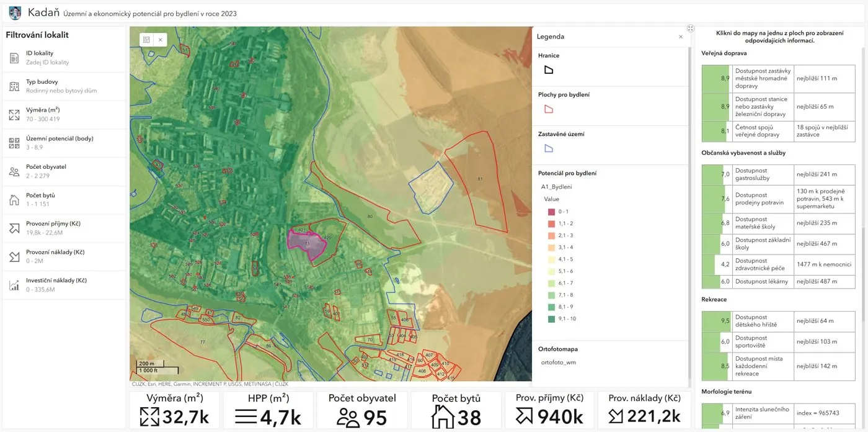Open the Výměra area range filter
Image resolution: width=868 pixels, height=432 pixels.
point(64,115)
